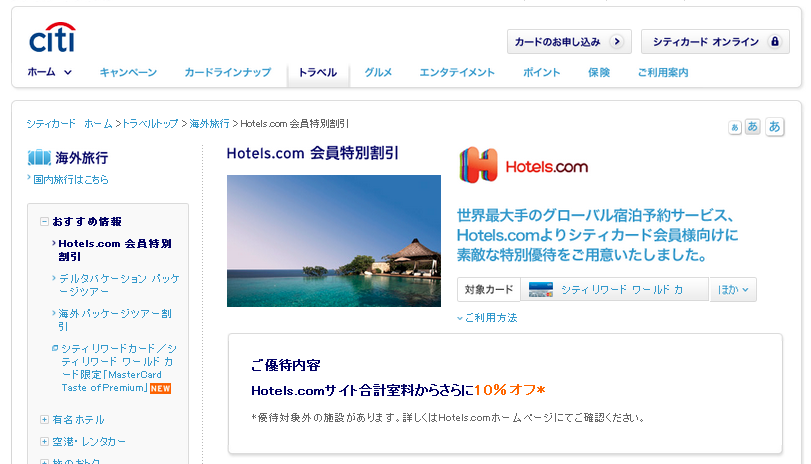This screenshot has height=464, width=811.
Task: Click the Hotels.com 会員特別割引 page heading
Action: point(312,153)
